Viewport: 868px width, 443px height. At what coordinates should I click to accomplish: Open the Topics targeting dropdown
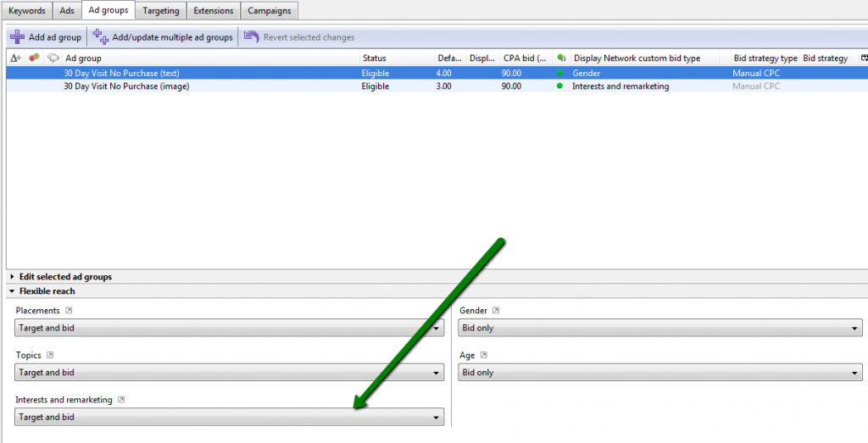[229, 373]
